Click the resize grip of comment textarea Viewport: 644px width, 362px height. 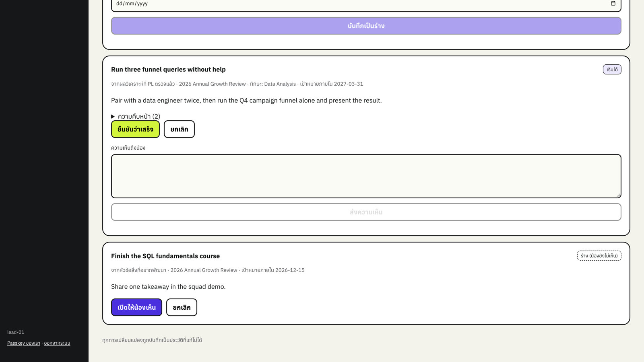[618, 195]
